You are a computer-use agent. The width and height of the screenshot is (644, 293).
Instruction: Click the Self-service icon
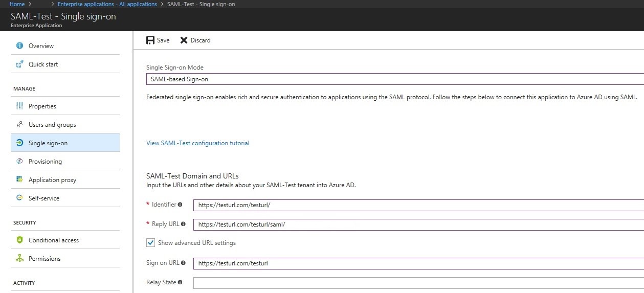[x=19, y=198]
